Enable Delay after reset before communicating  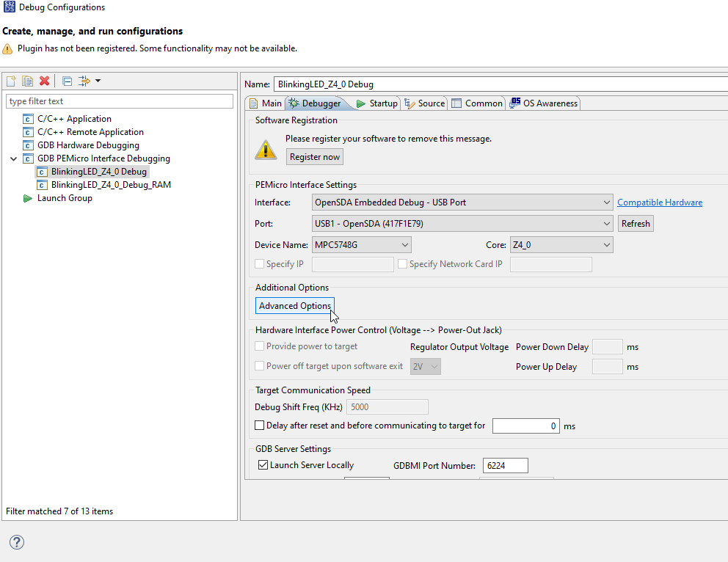(259, 425)
